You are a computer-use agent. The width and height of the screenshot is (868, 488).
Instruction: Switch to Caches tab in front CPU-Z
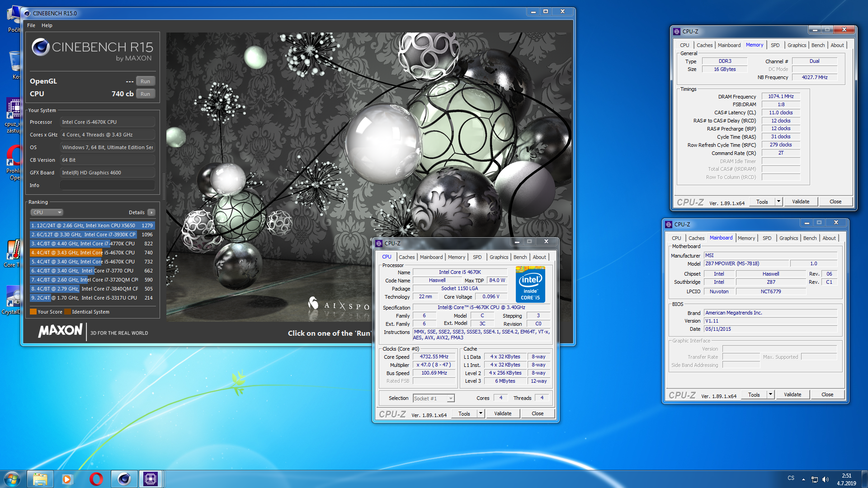point(406,257)
